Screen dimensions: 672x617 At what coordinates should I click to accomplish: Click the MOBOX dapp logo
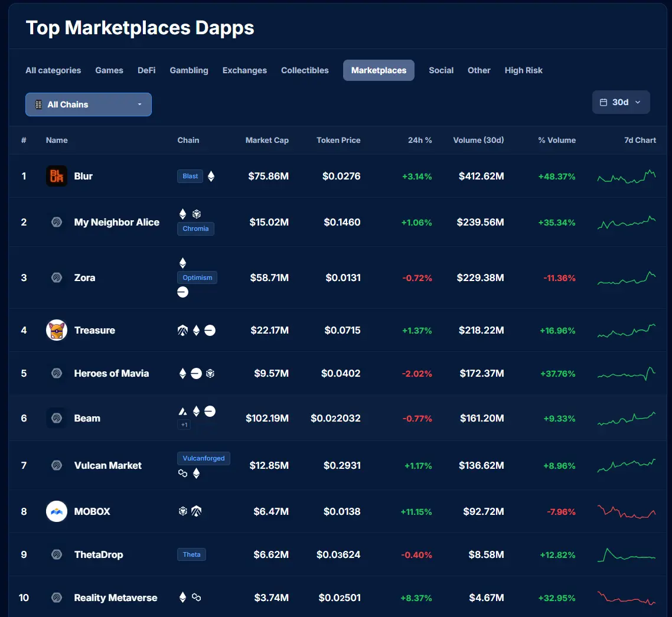pos(57,511)
